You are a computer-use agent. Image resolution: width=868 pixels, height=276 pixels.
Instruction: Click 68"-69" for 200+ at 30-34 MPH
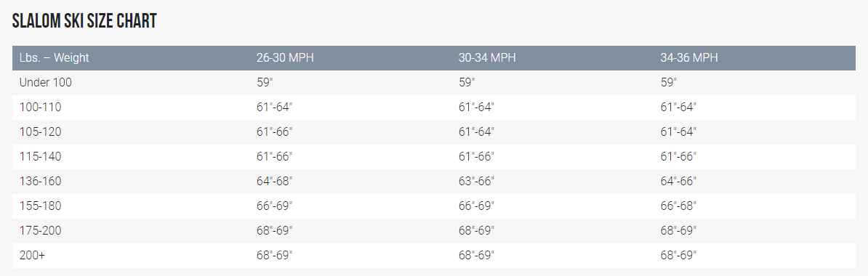[476, 255]
